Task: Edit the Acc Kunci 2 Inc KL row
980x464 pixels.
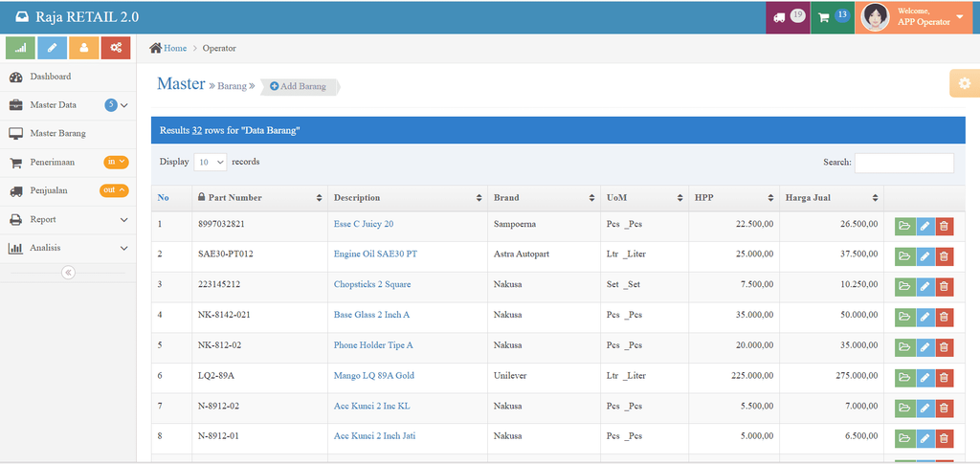Action: pos(925,408)
